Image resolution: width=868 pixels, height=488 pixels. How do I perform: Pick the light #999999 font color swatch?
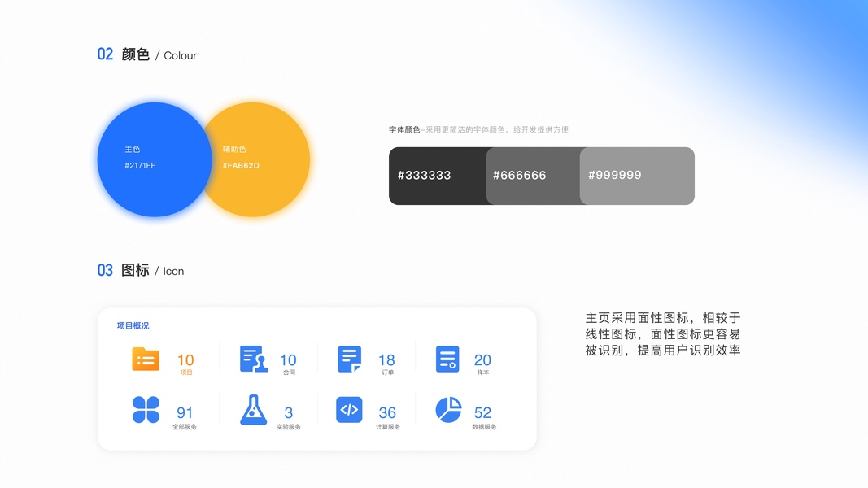[637, 176]
